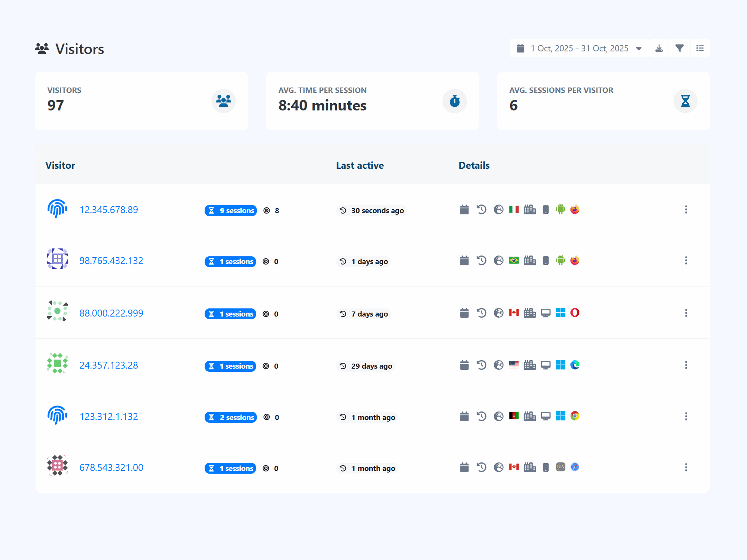Image resolution: width=747 pixels, height=560 pixels.
Task: Click the Chrome icon for 123.312.1.132
Action: click(x=575, y=416)
